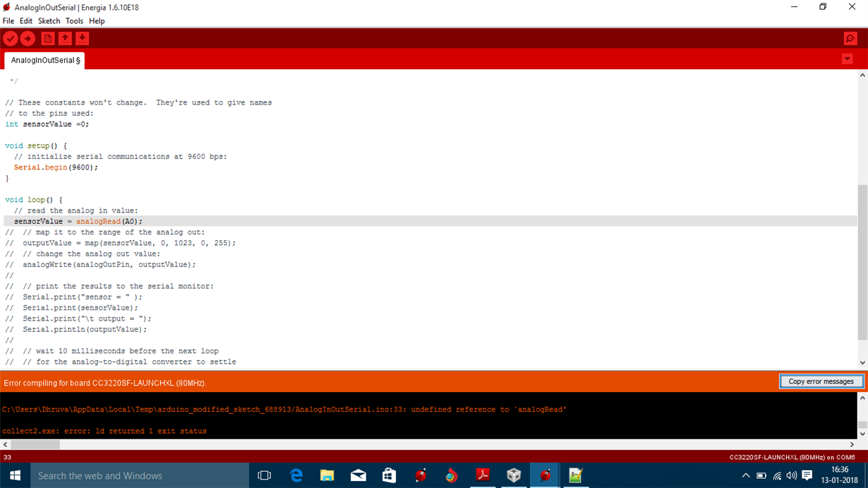
Task: Open the Mail app from taskbar
Action: pos(358,476)
